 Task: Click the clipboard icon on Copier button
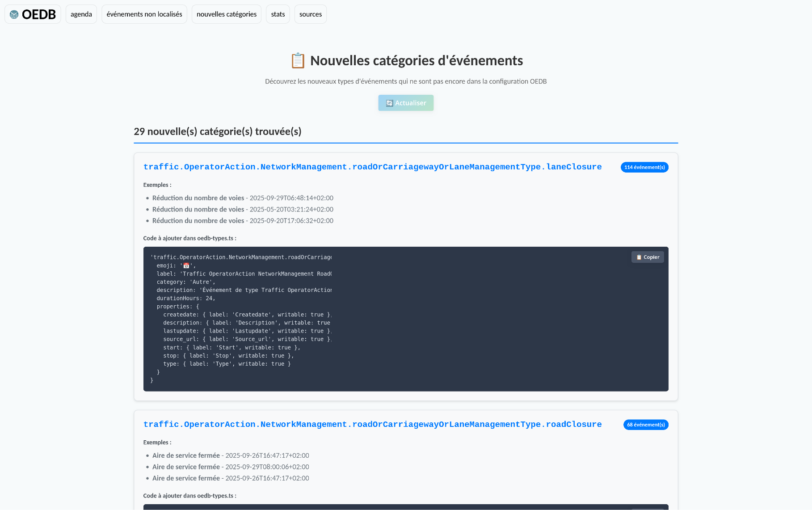point(639,257)
